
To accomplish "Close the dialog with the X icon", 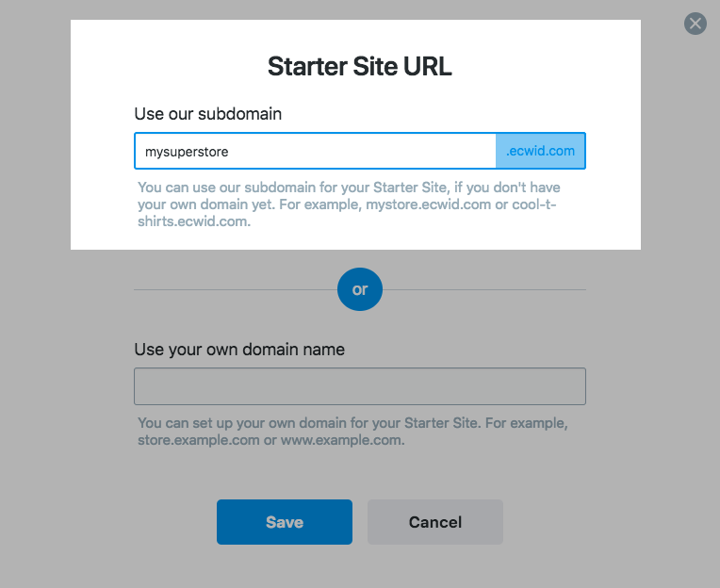I will coord(695,24).
